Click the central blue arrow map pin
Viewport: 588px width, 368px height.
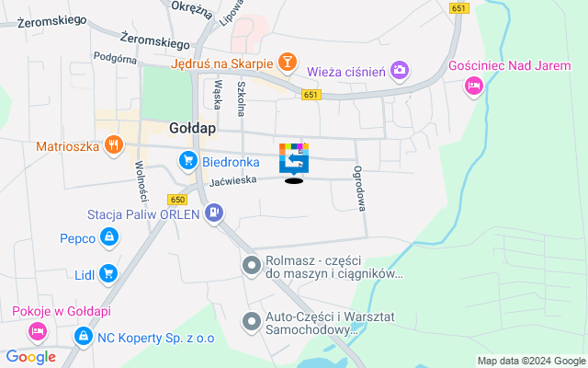click(x=294, y=159)
